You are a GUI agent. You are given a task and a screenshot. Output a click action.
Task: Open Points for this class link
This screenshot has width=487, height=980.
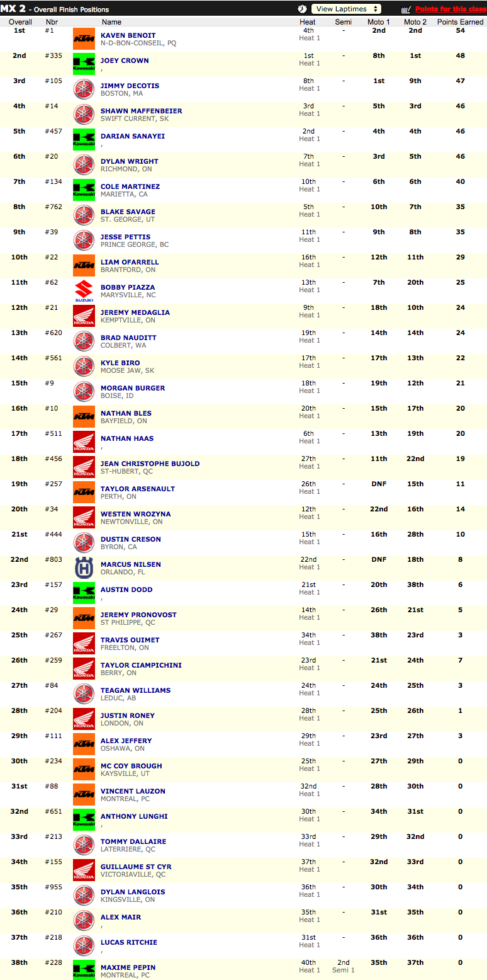tap(451, 9)
